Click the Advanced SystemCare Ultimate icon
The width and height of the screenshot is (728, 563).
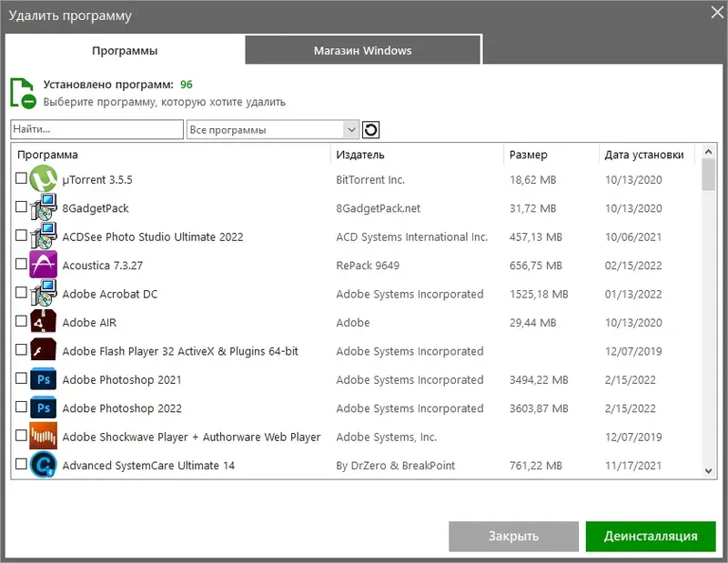click(x=44, y=465)
